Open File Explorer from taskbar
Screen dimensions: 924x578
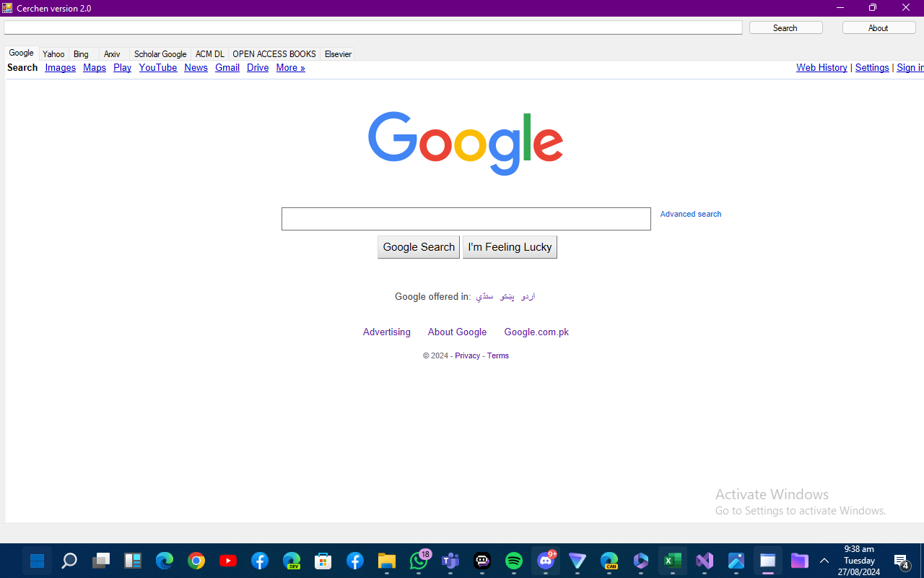(387, 561)
